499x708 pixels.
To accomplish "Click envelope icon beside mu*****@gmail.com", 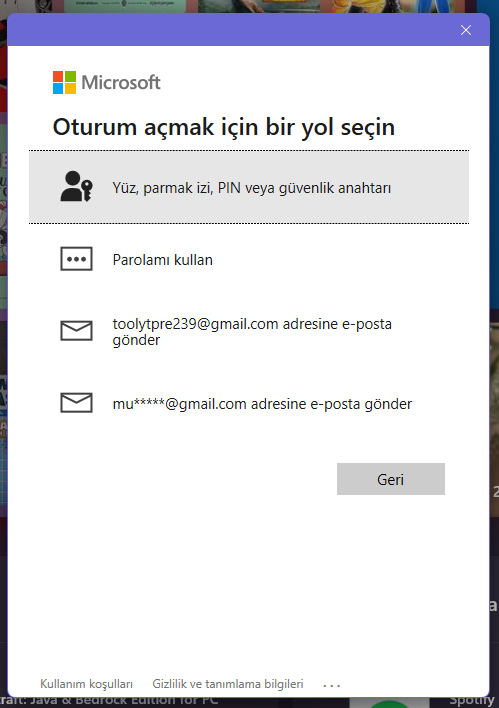I will click(x=76, y=402).
